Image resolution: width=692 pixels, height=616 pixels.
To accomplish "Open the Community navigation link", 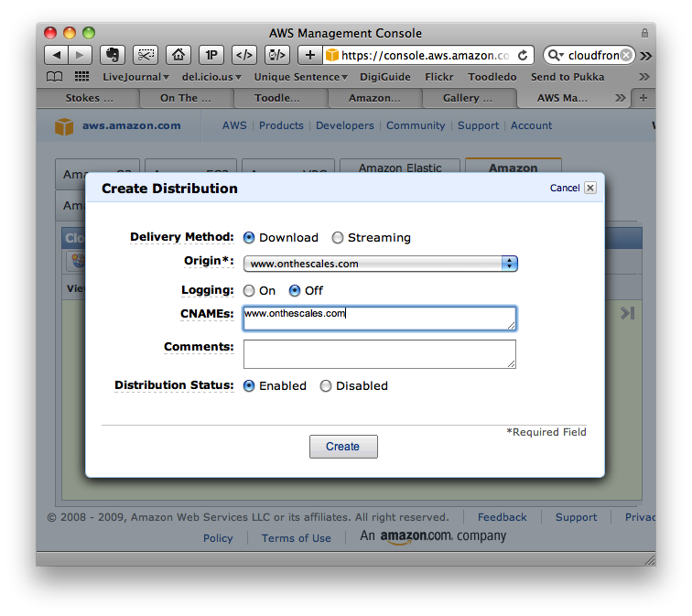I will coord(416,125).
